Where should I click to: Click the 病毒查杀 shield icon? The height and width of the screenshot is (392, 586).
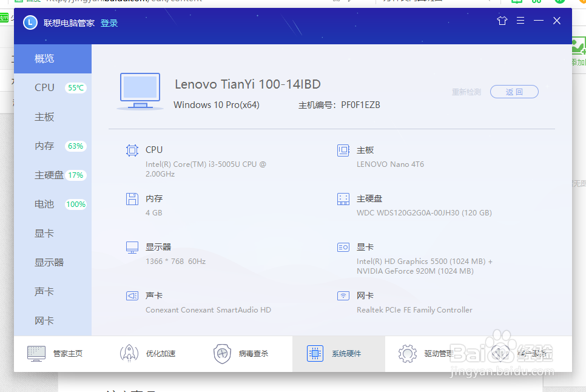pos(222,354)
